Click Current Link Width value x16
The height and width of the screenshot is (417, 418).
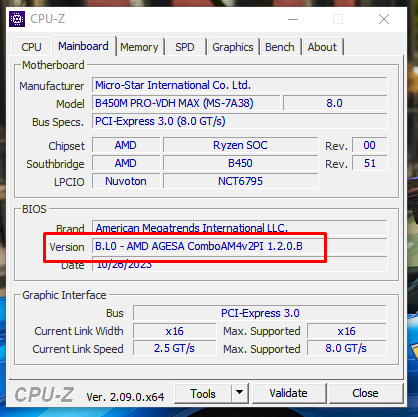(x=175, y=331)
